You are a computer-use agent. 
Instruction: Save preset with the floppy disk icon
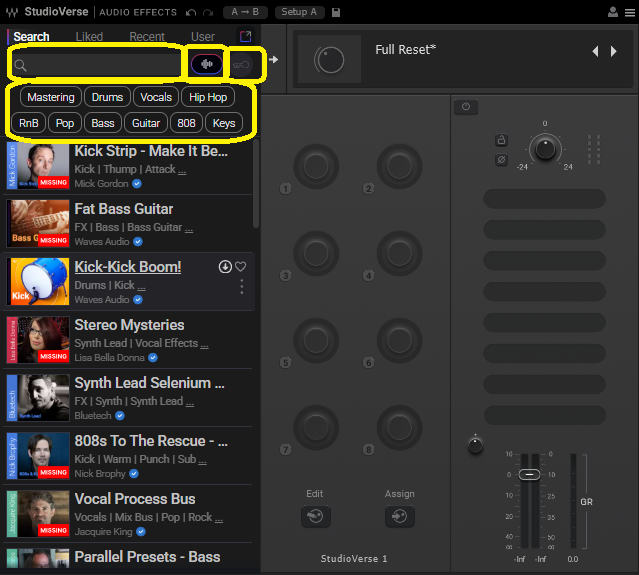point(336,13)
